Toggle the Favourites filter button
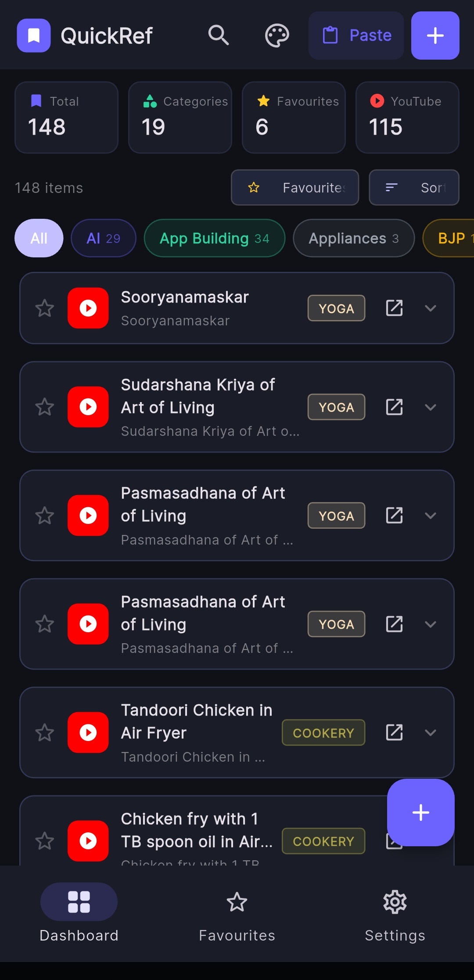The height and width of the screenshot is (980, 474). tap(295, 188)
